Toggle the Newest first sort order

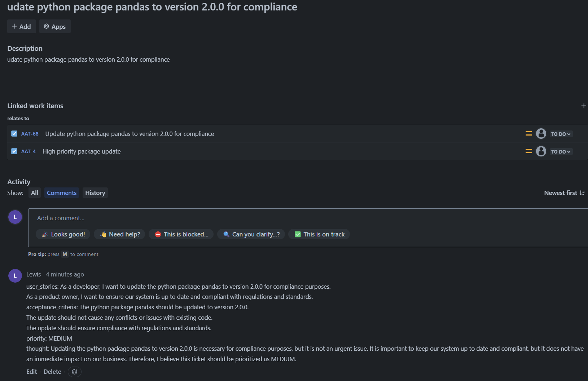pyautogui.click(x=564, y=193)
